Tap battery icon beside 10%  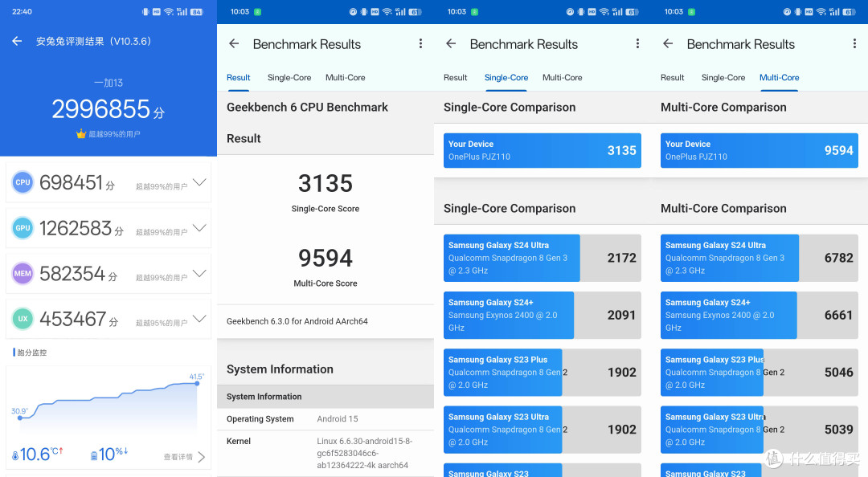pos(94,456)
